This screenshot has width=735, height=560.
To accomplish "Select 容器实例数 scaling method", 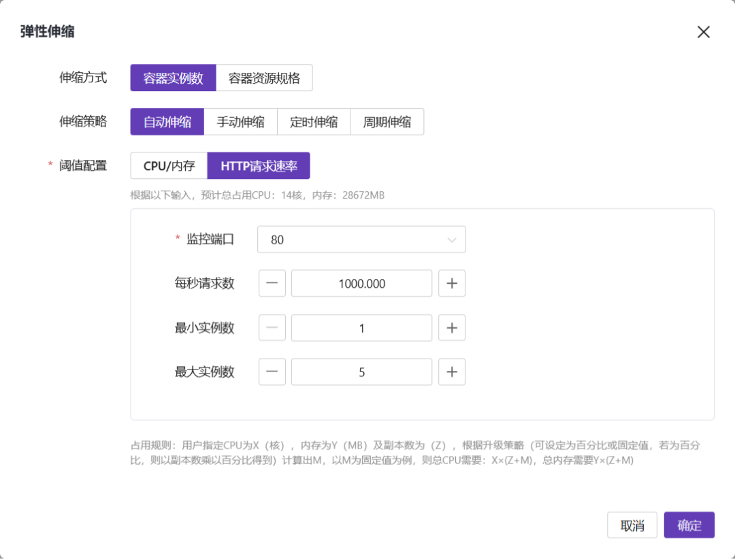I will [x=173, y=78].
